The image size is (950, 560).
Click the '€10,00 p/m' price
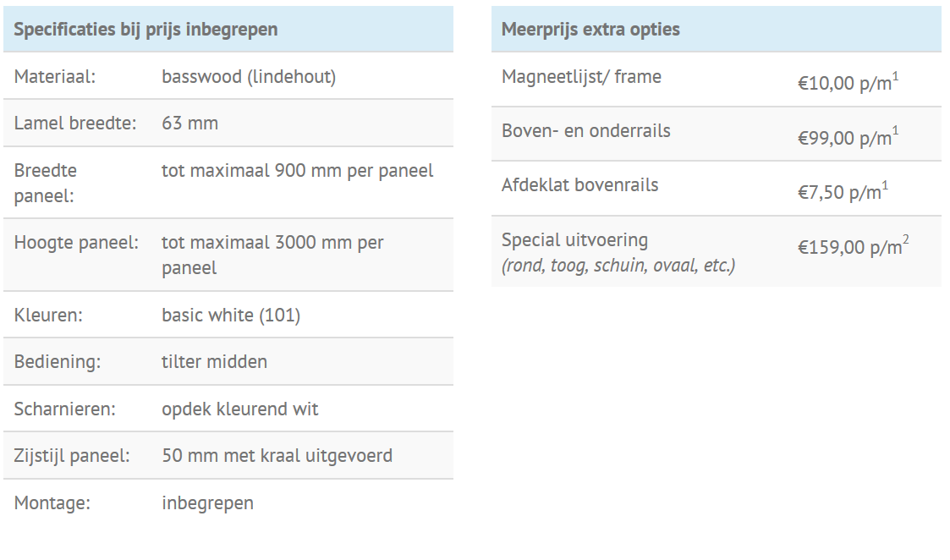pos(848,82)
